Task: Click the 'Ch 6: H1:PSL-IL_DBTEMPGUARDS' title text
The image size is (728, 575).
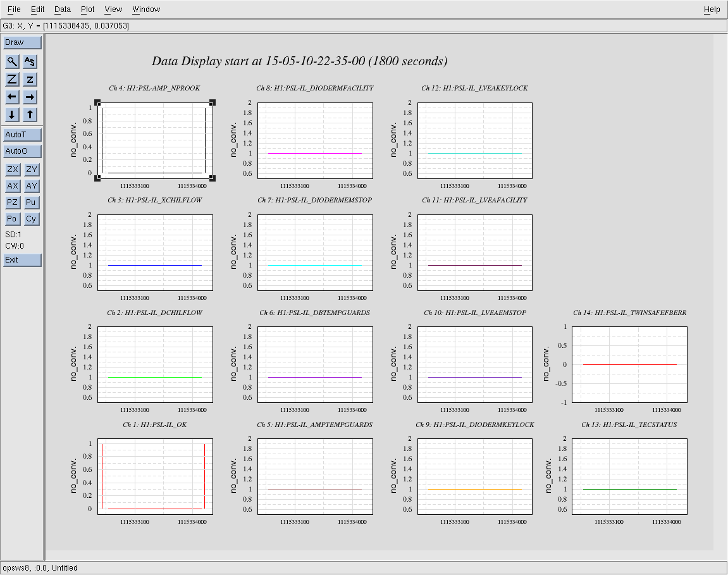Action: coord(315,312)
